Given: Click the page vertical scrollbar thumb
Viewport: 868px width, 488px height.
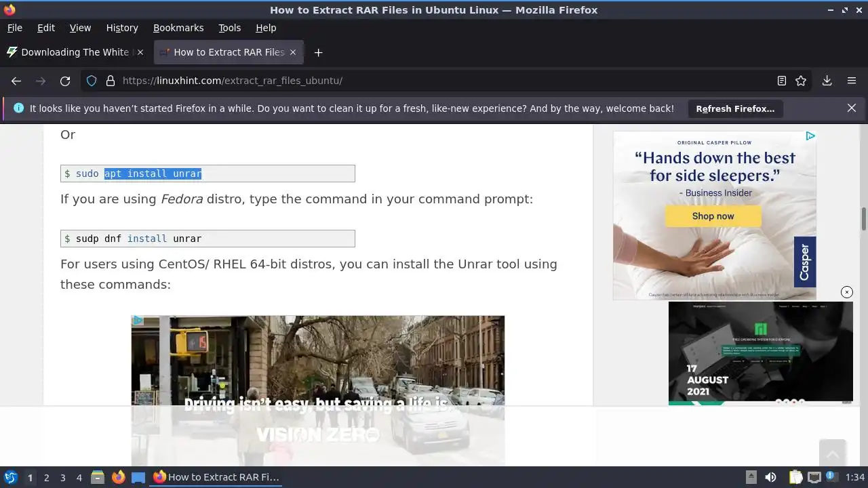Looking at the screenshot, I should [x=864, y=220].
